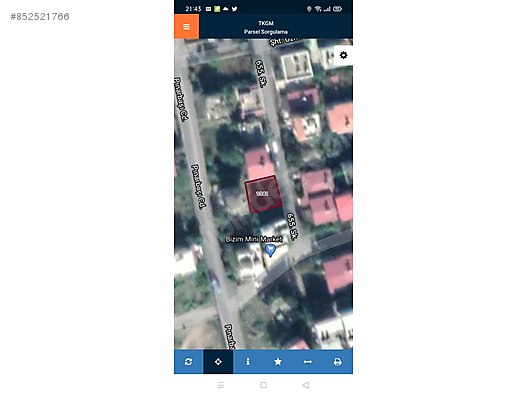Tap Android recent apps navigation button
The width and height of the screenshot is (528, 396).
click(x=221, y=385)
